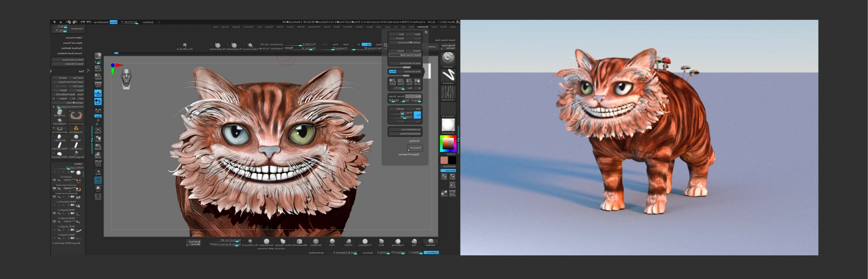Viewport: 868px width, 279px height.
Task: Toggle the LazyMouse button
Action: click(x=431, y=252)
